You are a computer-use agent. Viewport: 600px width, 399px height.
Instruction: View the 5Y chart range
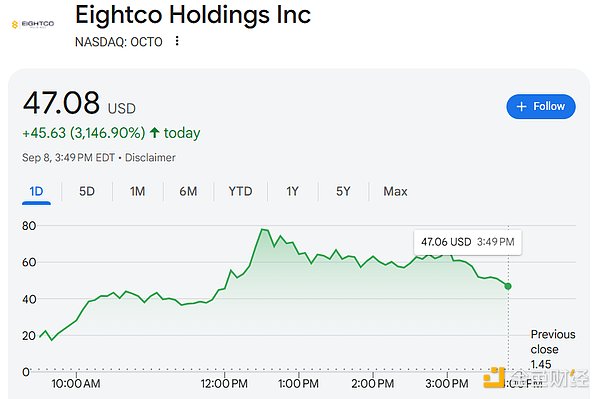point(343,191)
